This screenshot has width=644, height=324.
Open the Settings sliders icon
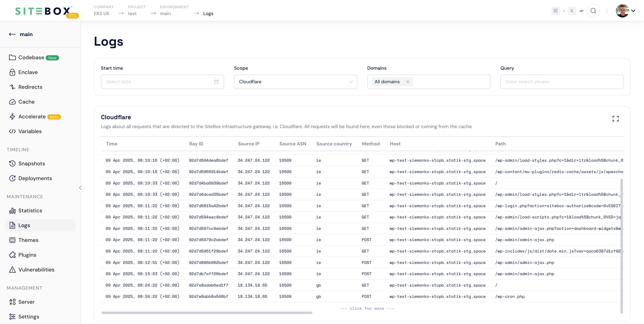click(12, 317)
